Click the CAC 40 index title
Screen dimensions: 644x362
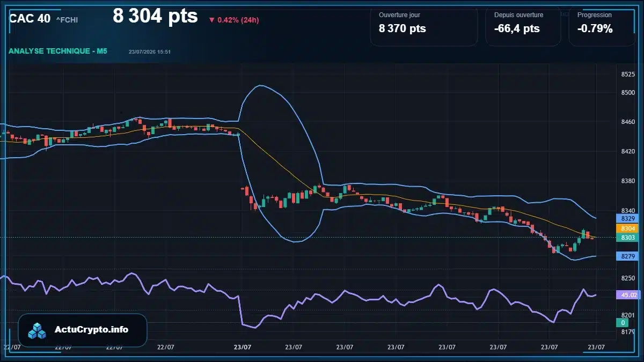click(x=30, y=19)
